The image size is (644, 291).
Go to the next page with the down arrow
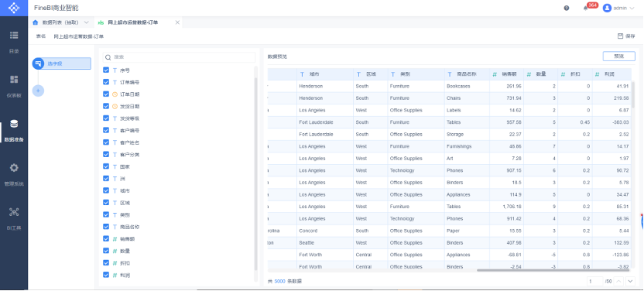tap(631, 282)
